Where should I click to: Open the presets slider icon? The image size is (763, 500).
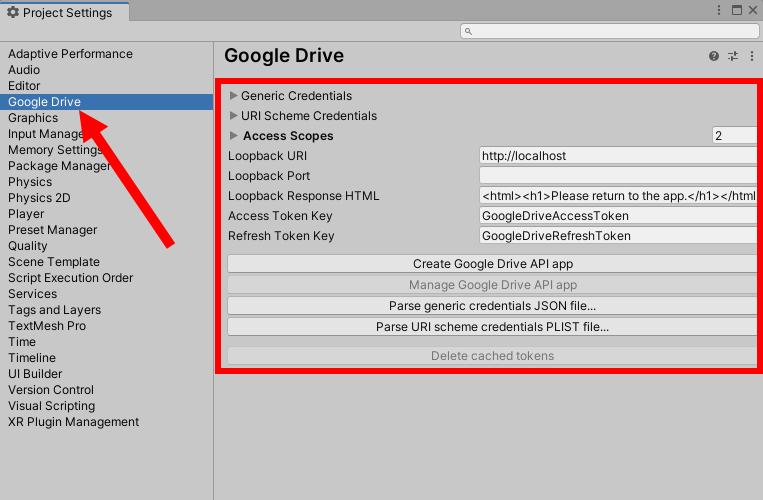tap(733, 56)
